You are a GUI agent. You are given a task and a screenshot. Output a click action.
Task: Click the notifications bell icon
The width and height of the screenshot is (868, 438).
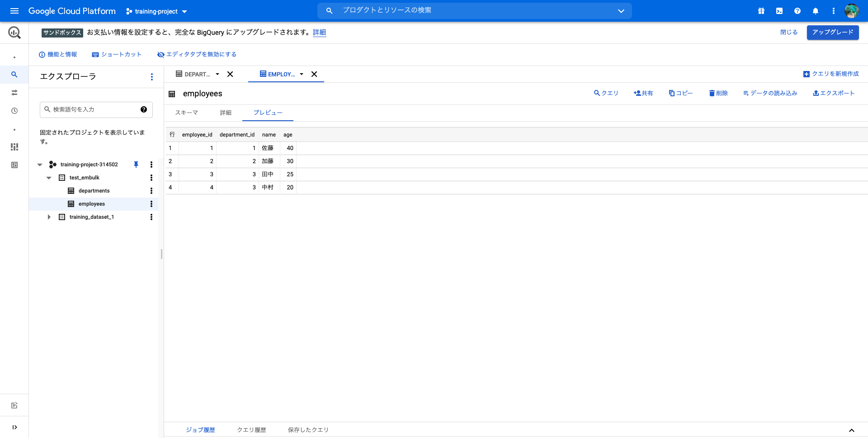coord(816,11)
